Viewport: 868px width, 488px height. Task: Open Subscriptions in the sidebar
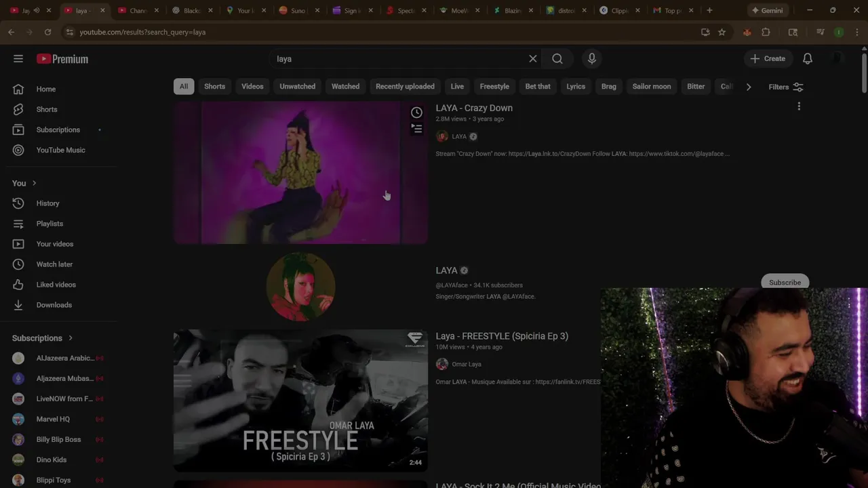[x=58, y=129]
